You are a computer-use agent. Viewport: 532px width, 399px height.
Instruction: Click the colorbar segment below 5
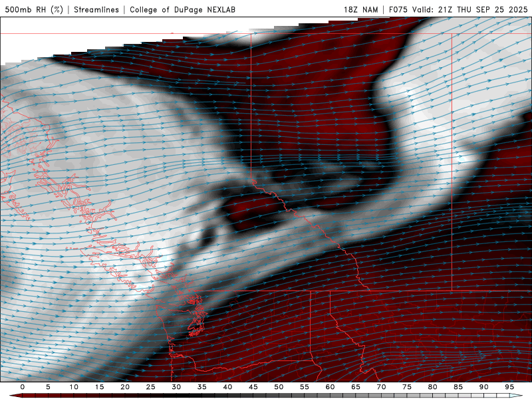[48, 396]
